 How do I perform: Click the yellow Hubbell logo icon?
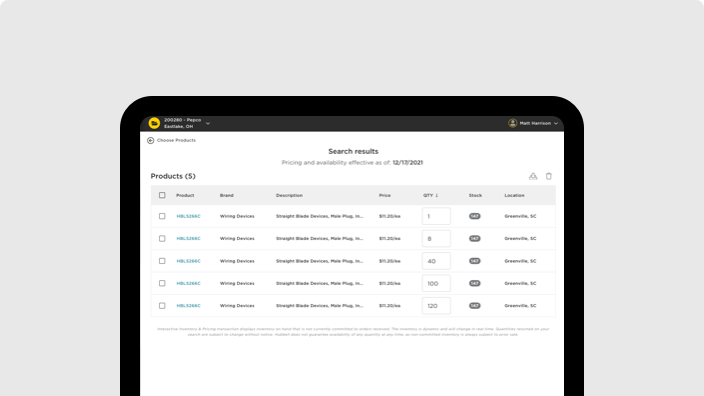tap(154, 123)
